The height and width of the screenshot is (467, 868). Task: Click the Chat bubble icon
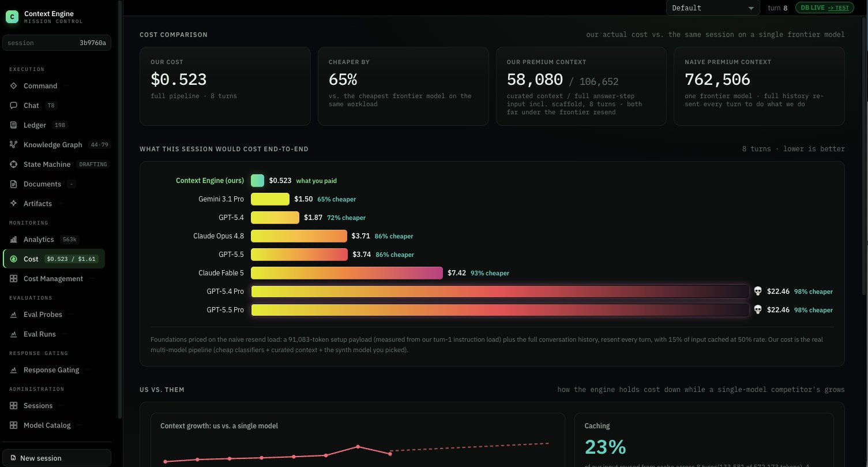click(x=14, y=106)
